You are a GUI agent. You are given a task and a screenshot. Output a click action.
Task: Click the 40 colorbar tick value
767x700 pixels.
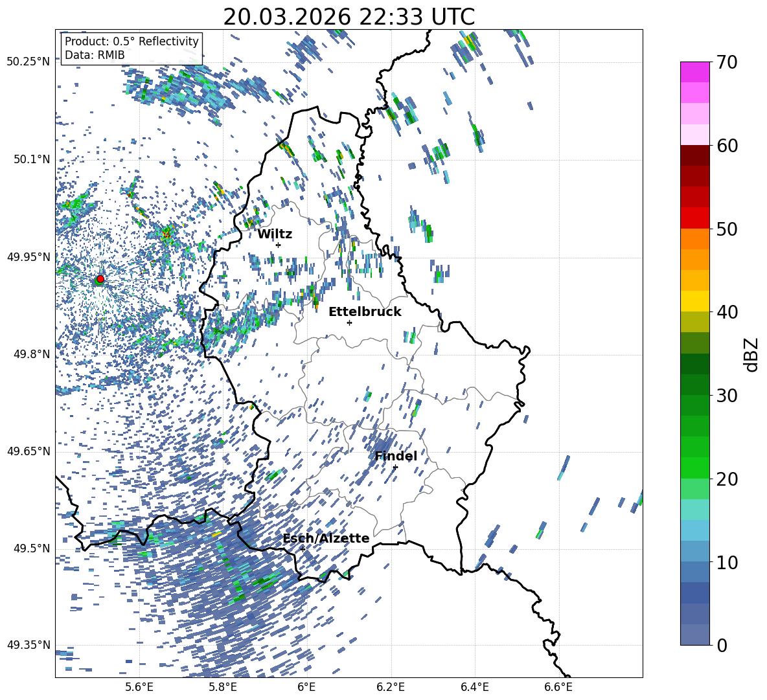(x=727, y=312)
